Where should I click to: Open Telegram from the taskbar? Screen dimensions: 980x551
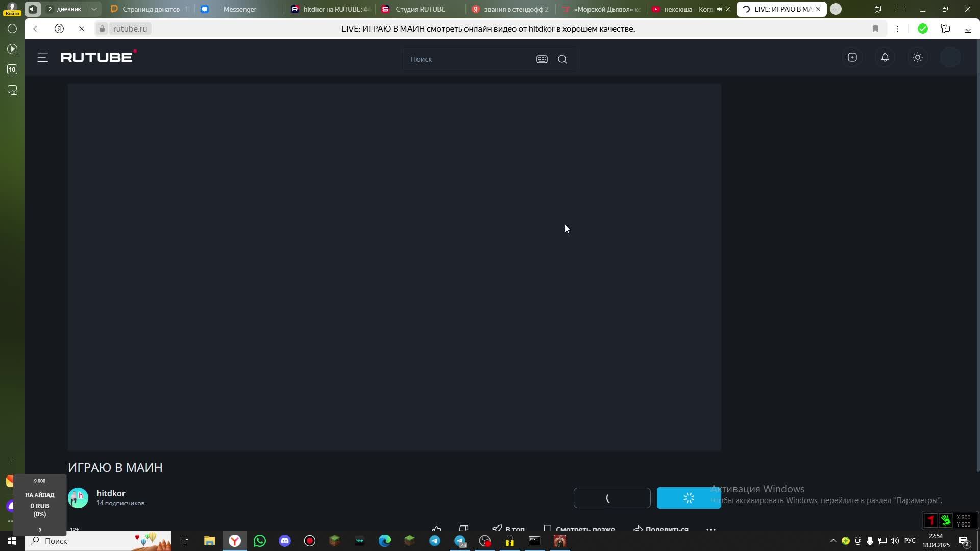point(435,541)
